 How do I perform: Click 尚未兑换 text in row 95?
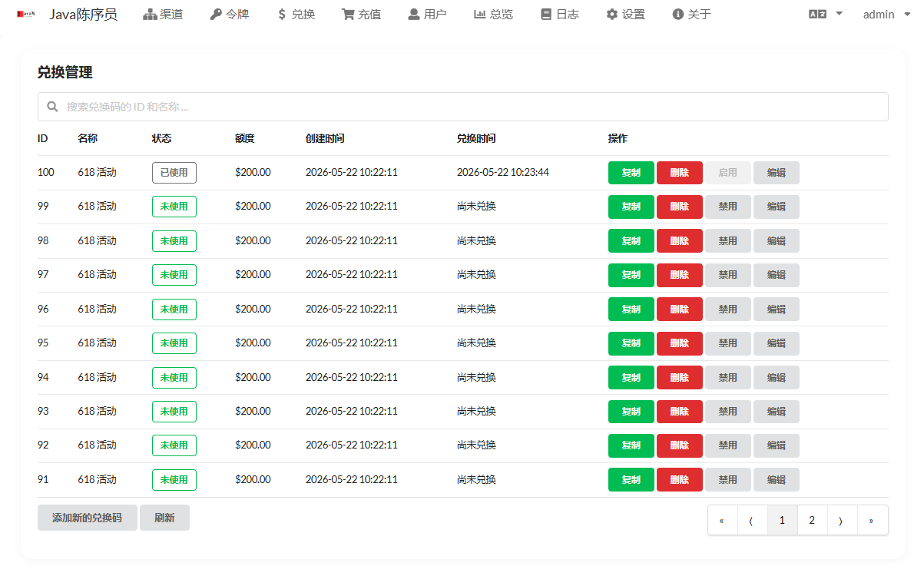(476, 343)
